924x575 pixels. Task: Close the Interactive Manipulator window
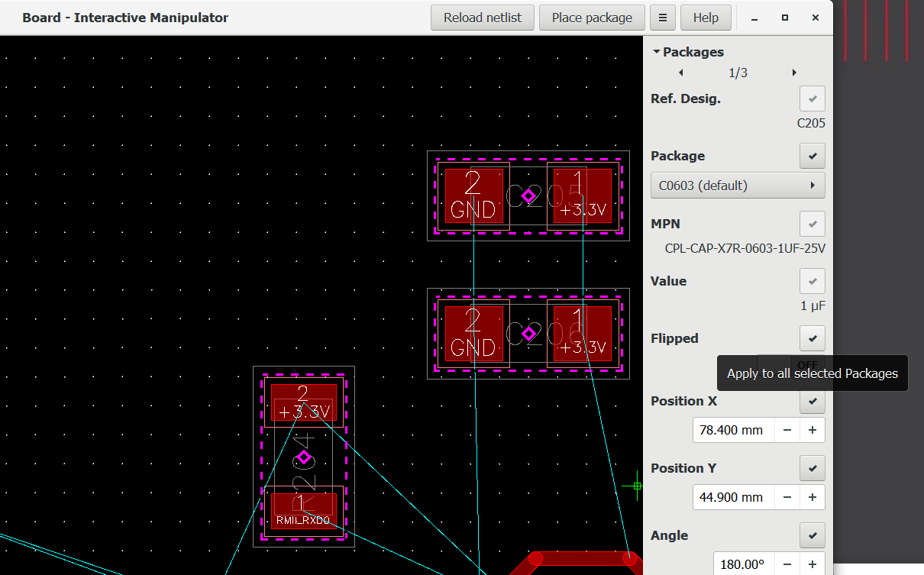pos(816,18)
